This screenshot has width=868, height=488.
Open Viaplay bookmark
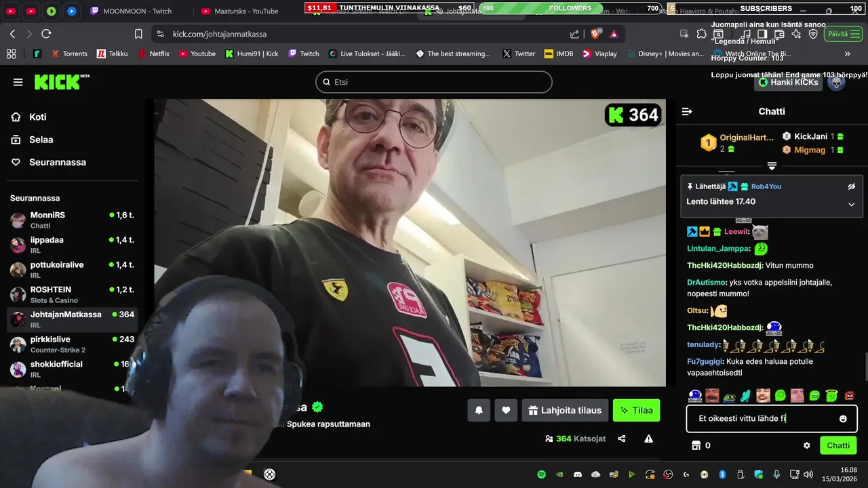click(599, 54)
